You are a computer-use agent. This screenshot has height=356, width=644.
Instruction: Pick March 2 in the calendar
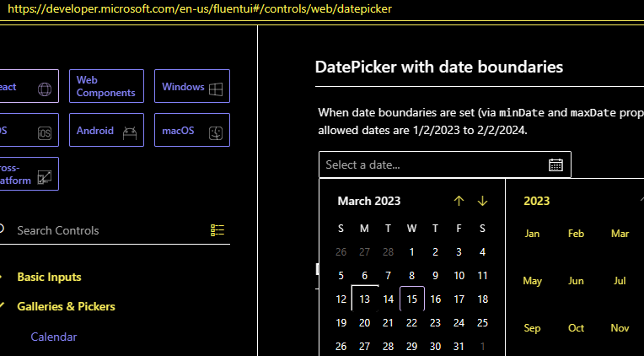click(435, 252)
